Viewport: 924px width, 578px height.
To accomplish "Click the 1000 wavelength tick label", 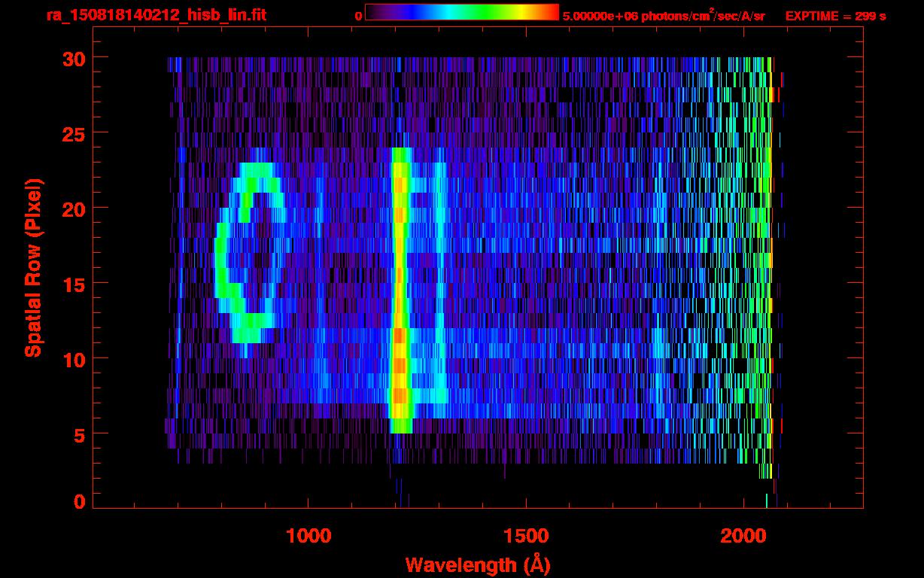I will pos(309,536).
